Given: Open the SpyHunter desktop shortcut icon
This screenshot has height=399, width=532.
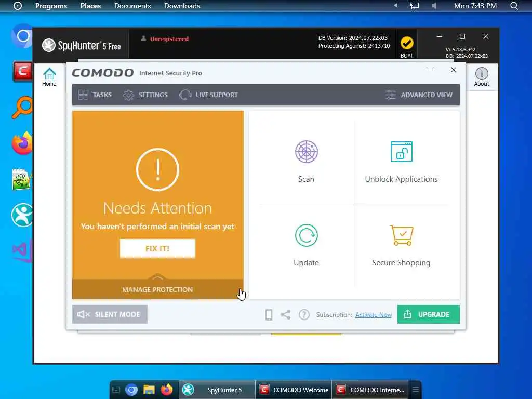Looking at the screenshot, I should pos(22,215).
